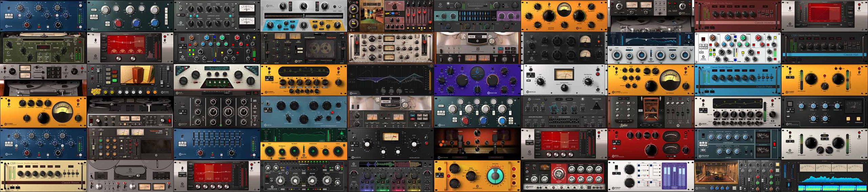868x192 pixels.
Task: Click the Classik Plate label on blue reverb
Action: point(764,87)
